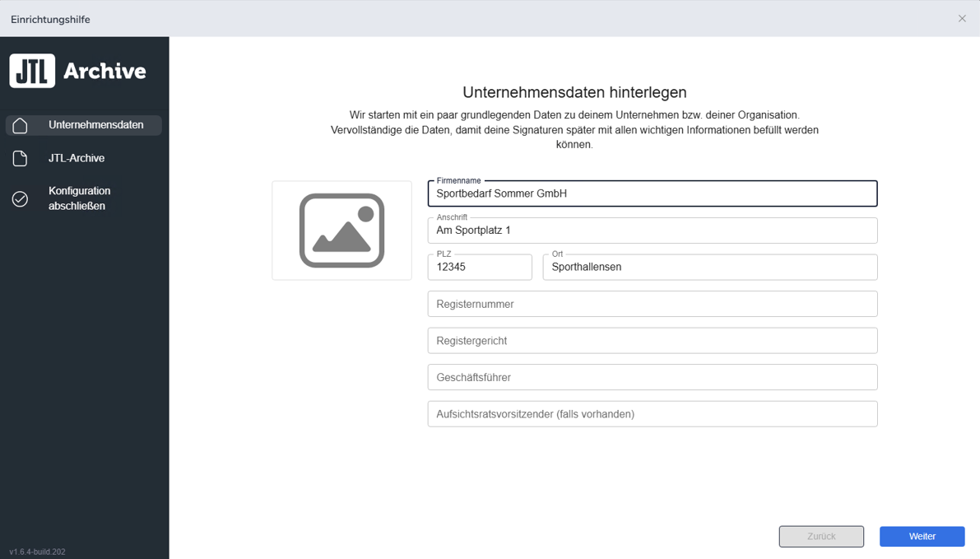Click the JTL Archive logo
The image size is (980, 559).
(x=78, y=72)
